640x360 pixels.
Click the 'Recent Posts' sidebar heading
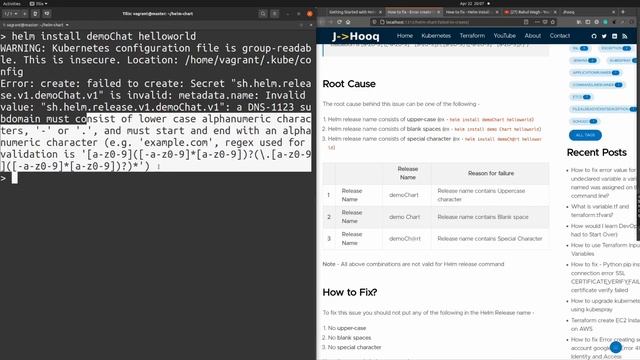coord(596,153)
